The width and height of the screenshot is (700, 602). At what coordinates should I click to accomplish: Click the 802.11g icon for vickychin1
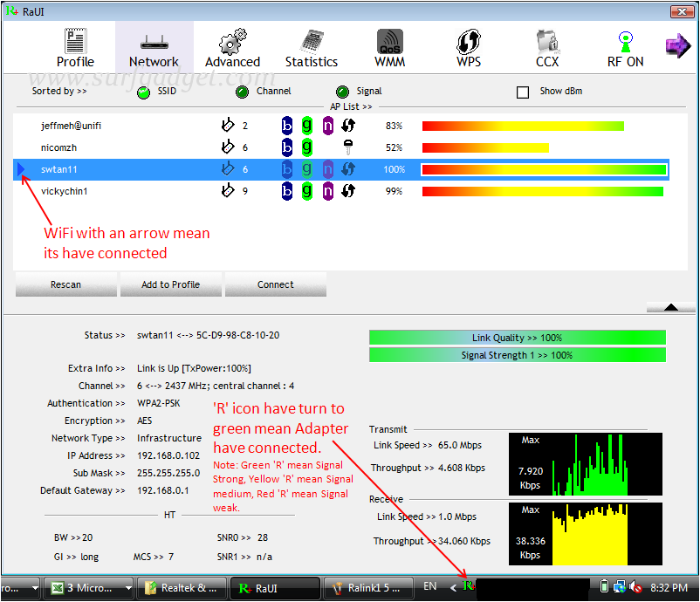(x=307, y=191)
